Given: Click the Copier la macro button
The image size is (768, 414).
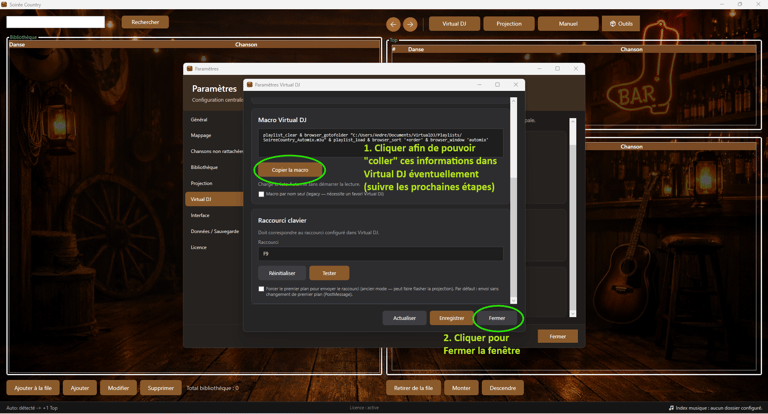Looking at the screenshot, I should (290, 170).
